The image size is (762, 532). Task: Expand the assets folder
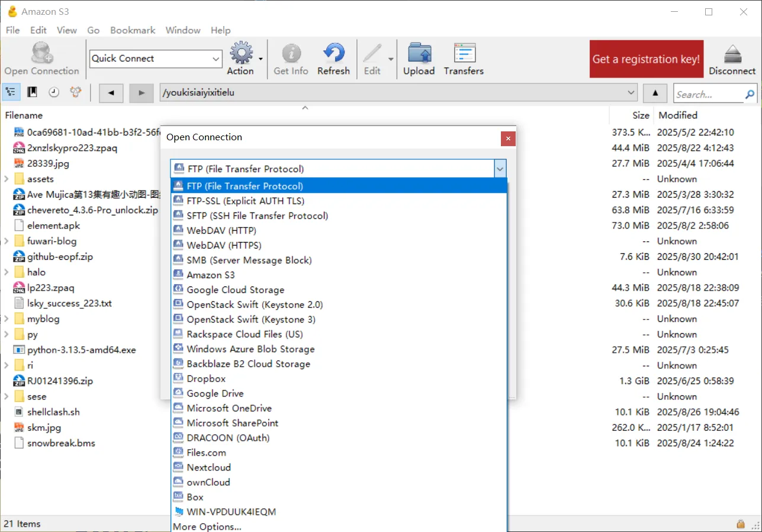[7, 179]
